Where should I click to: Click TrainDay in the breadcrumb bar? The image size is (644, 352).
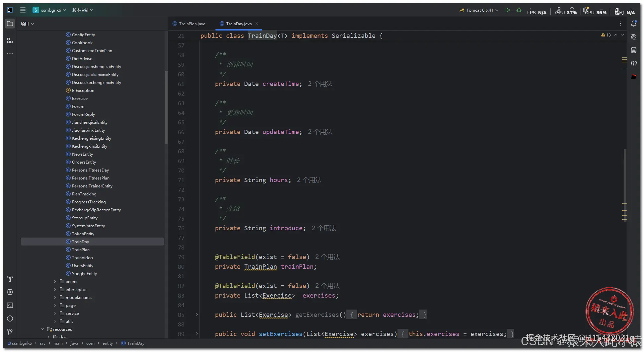point(133,343)
